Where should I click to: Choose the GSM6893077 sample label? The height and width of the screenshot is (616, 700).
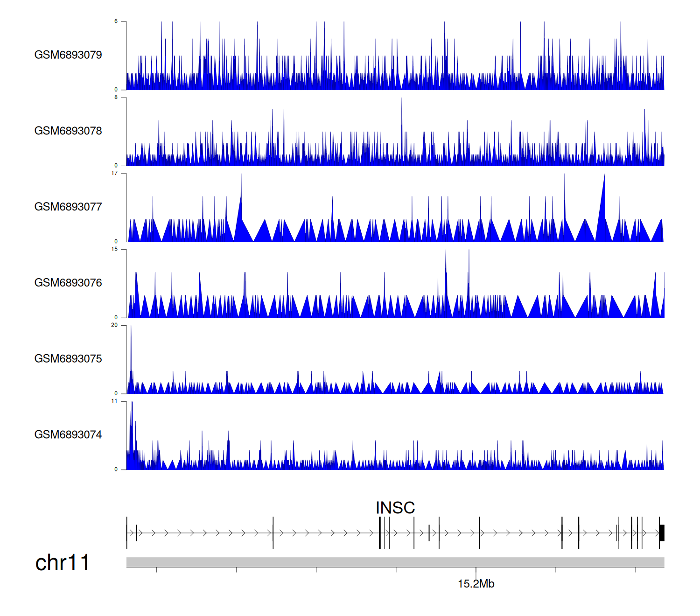[68, 207]
